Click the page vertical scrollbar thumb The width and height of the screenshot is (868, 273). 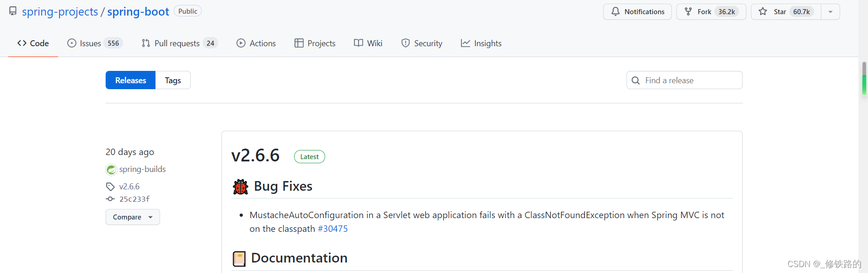pyautogui.click(x=864, y=79)
